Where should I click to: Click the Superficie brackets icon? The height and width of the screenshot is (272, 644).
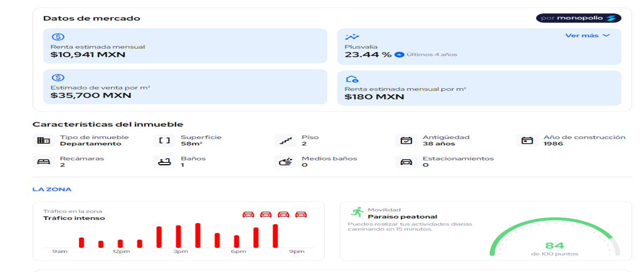(164, 141)
